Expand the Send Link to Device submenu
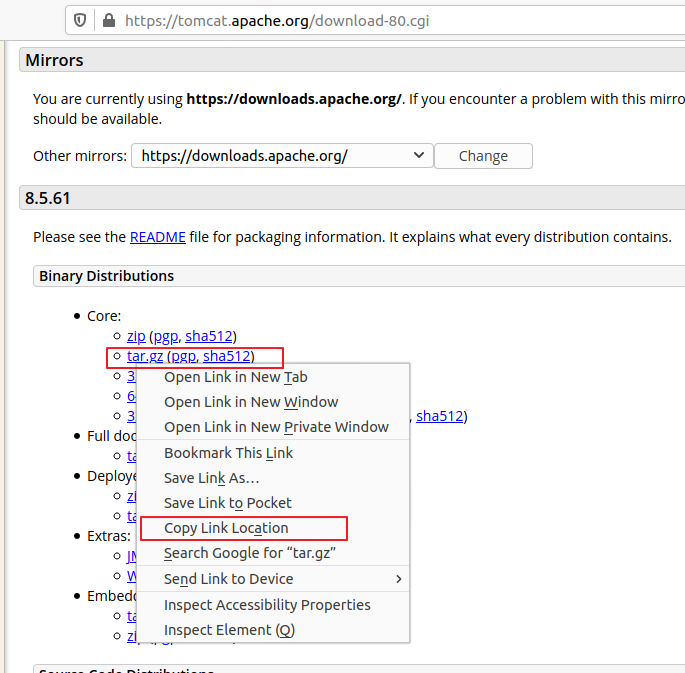The height and width of the screenshot is (673, 685). point(273,579)
